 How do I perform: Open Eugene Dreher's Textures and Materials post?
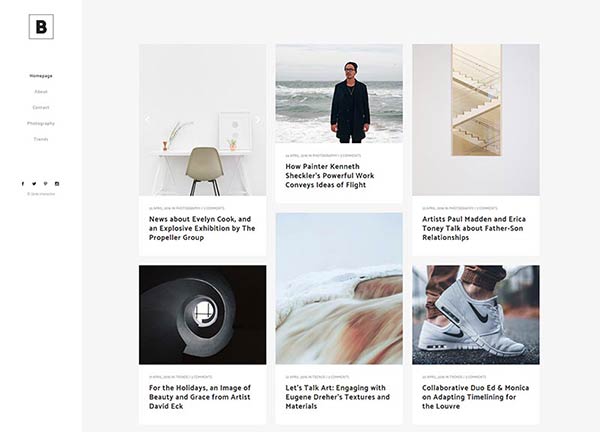click(338, 397)
